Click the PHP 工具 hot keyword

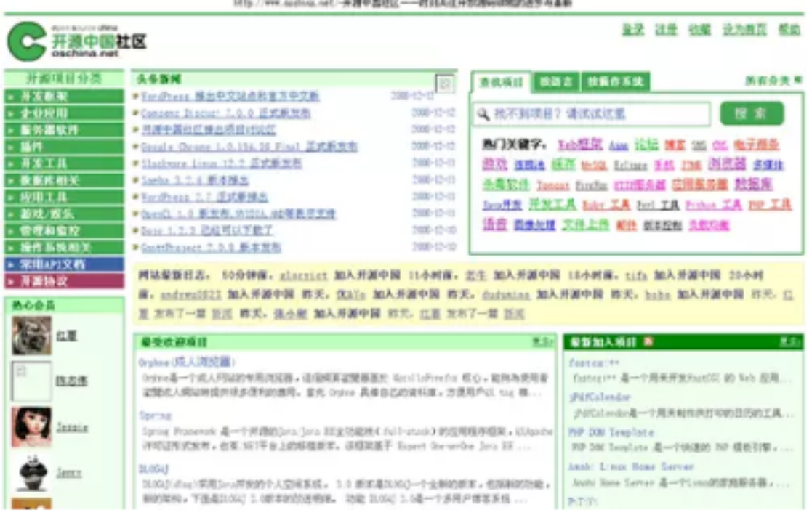coord(770,205)
